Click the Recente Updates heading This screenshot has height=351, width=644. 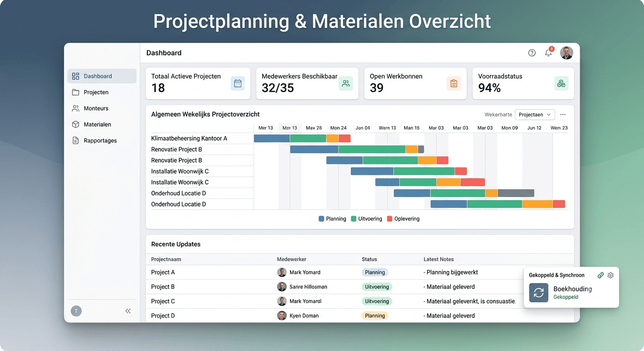[x=176, y=244]
